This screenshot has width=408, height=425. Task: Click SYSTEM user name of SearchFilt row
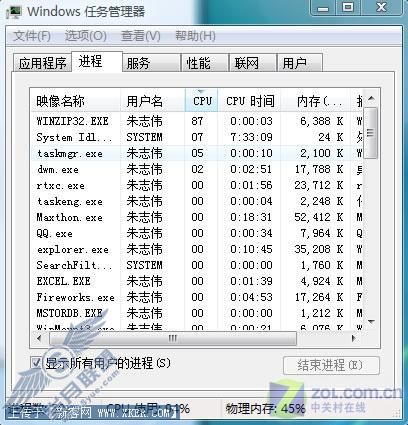(x=144, y=265)
